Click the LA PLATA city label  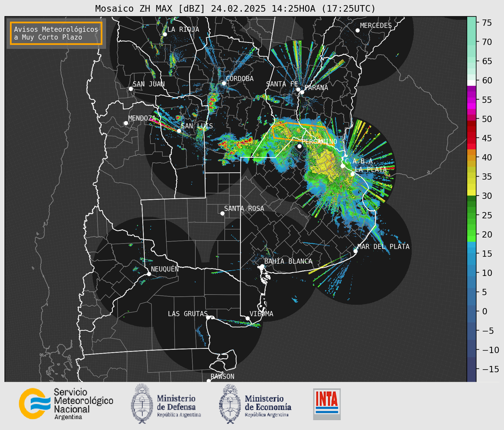click(x=371, y=169)
